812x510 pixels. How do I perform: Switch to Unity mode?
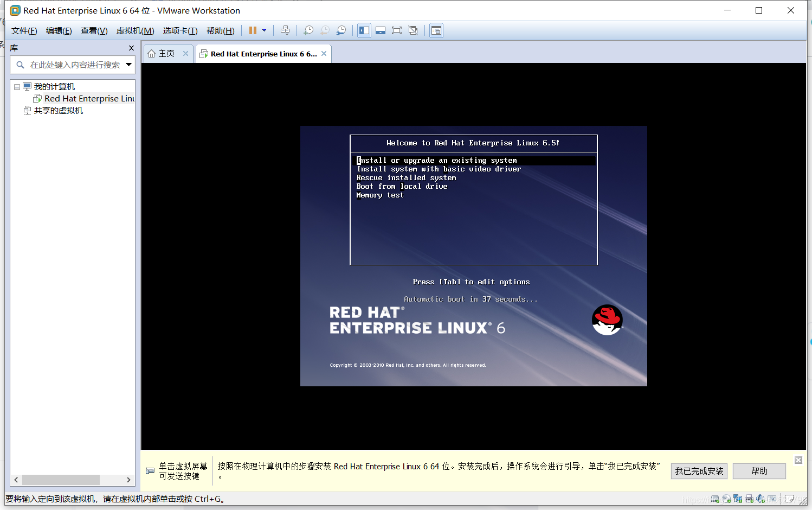coord(413,30)
